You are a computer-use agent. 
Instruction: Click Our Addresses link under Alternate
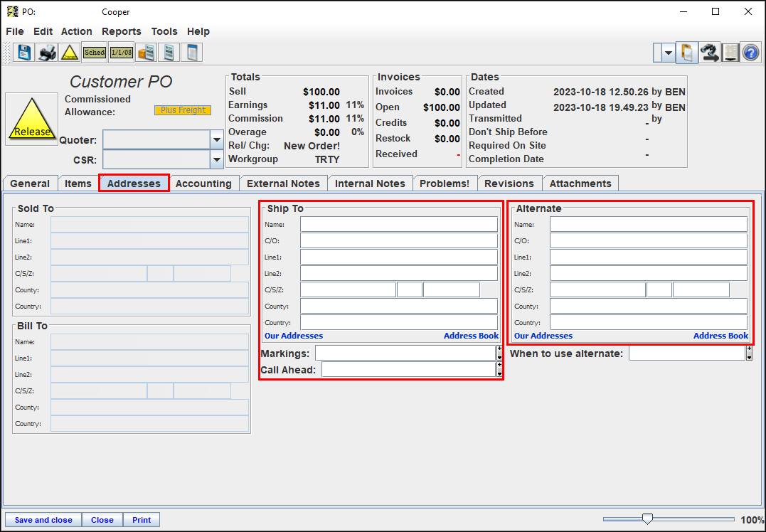pyautogui.click(x=543, y=336)
